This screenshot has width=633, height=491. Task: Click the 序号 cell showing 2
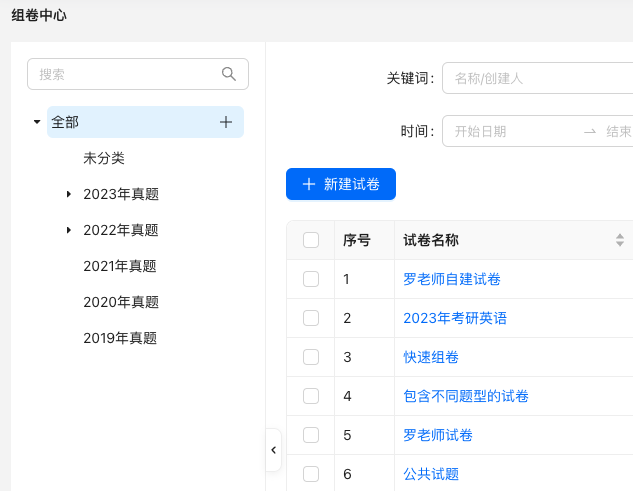[347, 318]
